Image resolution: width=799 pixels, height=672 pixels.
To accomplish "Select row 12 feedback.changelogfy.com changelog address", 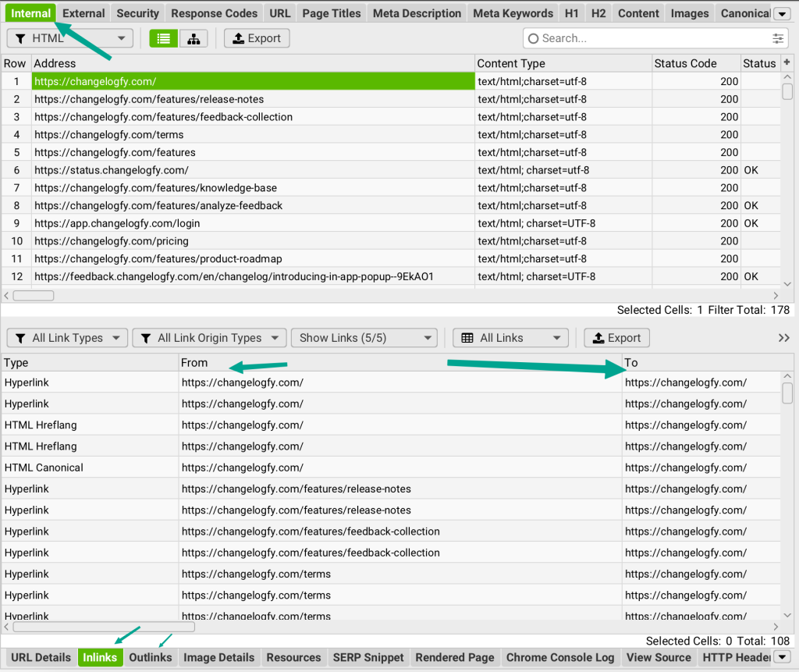I will point(254,277).
